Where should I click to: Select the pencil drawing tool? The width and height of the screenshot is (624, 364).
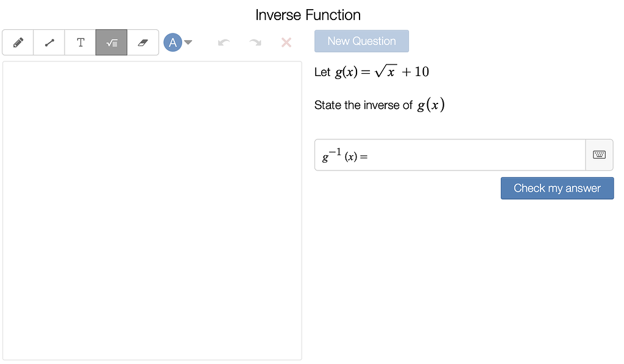point(17,42)
